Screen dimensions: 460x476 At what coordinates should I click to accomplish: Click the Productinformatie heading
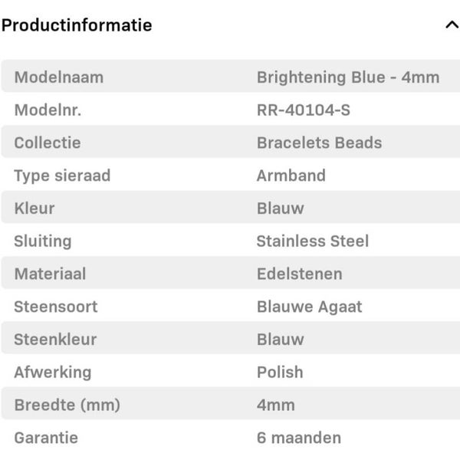(x=77, y=25)
